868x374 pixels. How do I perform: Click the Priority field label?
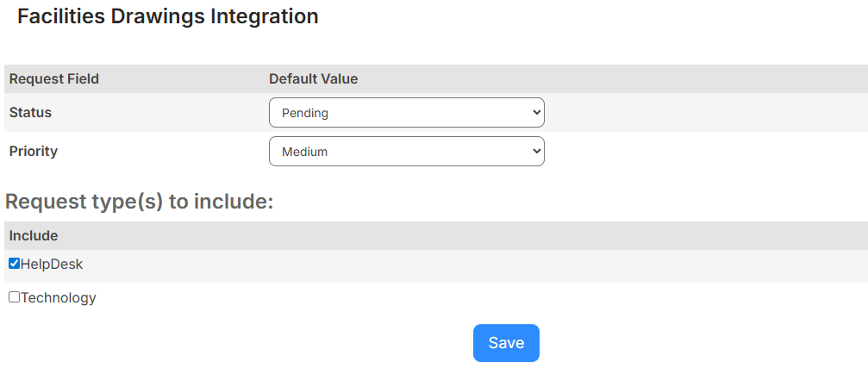(x=33, y=152)
